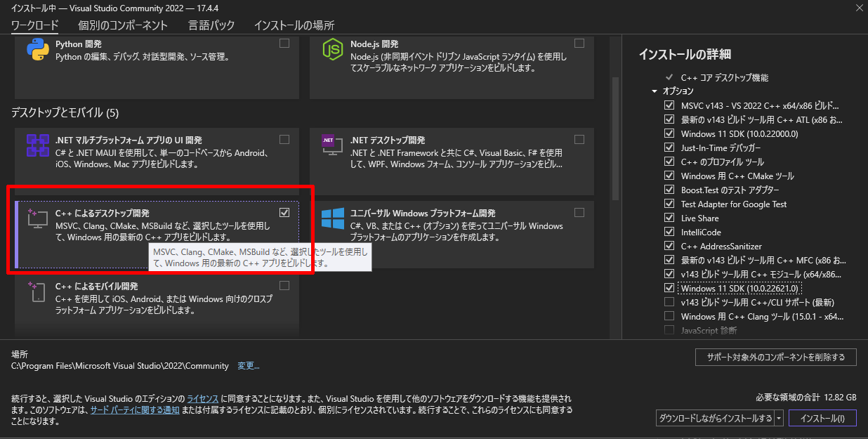Switch to the インストールの場所 tab
This screenshot has height=439, width=868.
(x=294, y=25)
